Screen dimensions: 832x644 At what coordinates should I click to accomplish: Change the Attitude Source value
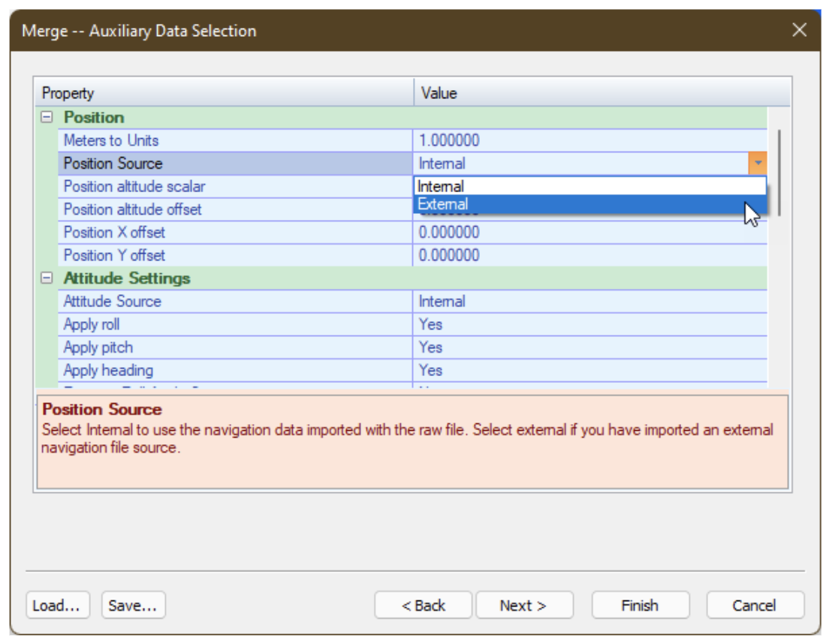[589, 302]
